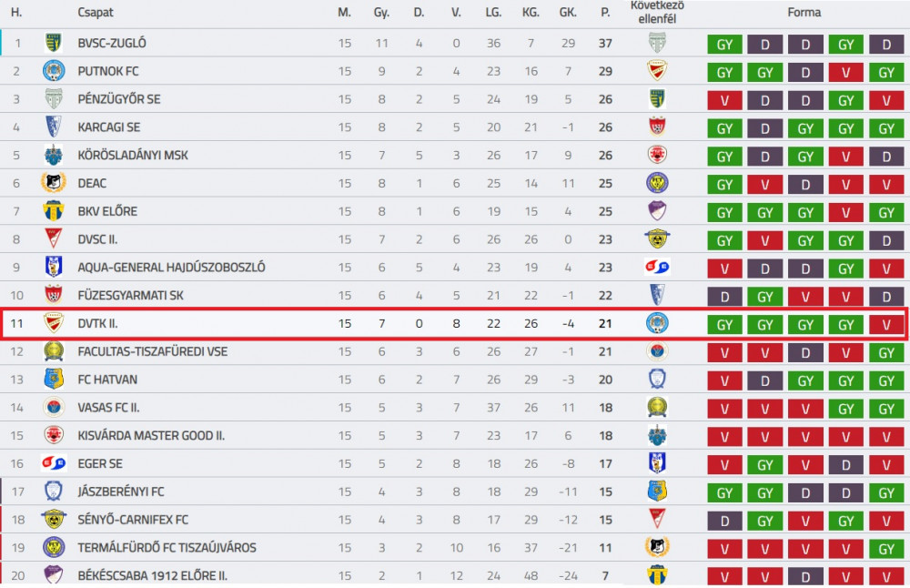Open the Karcagi SE team page
The width and height of the screenshot is (910, 588).
point(109,127)
